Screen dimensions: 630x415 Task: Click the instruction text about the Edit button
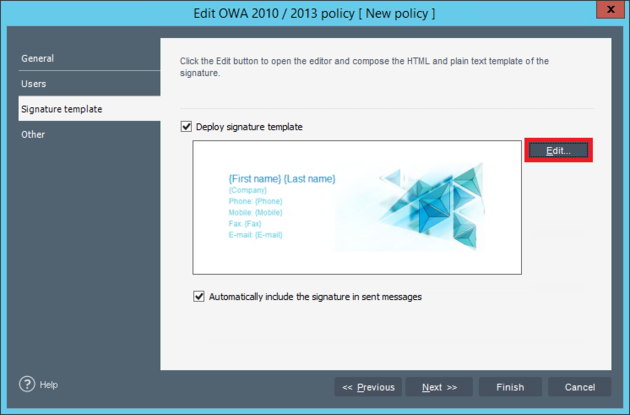364,67
